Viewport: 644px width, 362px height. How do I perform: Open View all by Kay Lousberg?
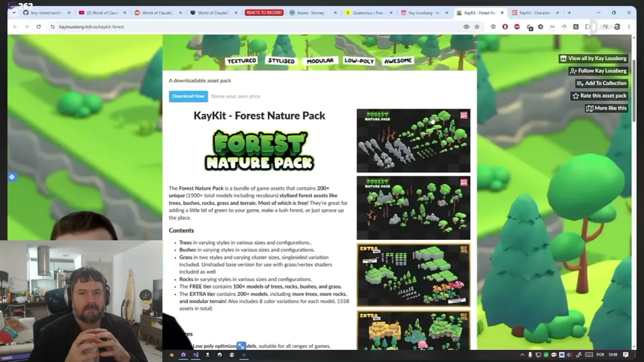click(593, 58)
